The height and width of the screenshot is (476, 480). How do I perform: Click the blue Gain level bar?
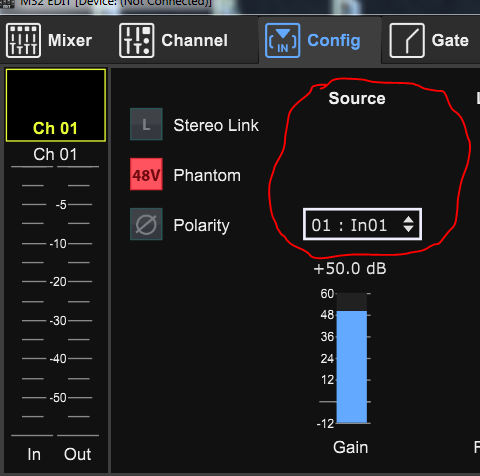(352, 367)
